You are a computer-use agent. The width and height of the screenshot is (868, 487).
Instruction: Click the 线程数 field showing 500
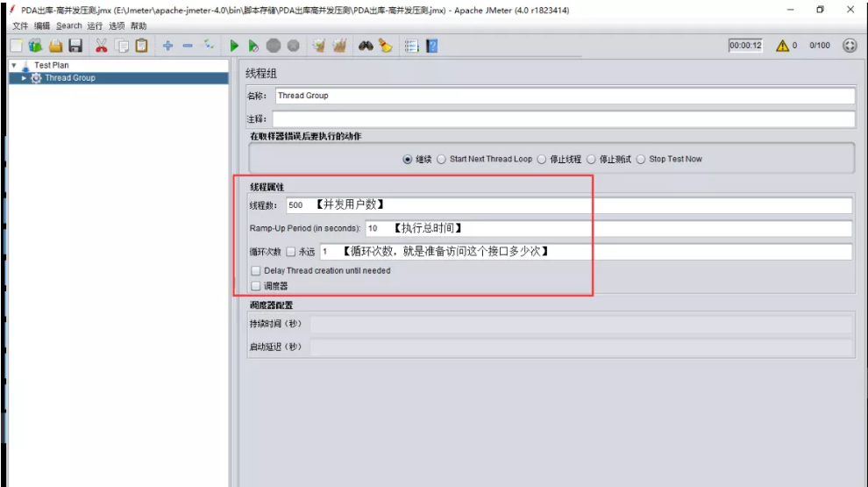pos(569,205)
